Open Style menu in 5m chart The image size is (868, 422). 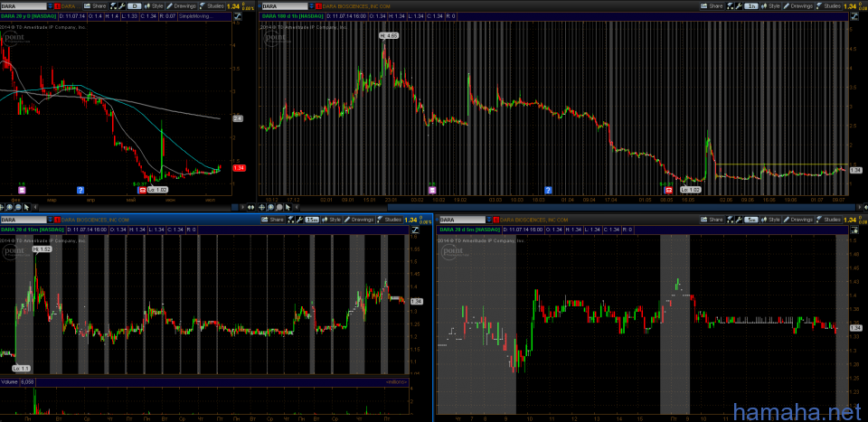point(770,220)
